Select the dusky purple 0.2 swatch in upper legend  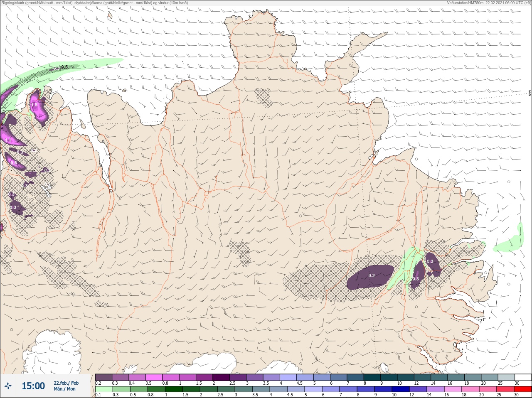pos(103,377)
